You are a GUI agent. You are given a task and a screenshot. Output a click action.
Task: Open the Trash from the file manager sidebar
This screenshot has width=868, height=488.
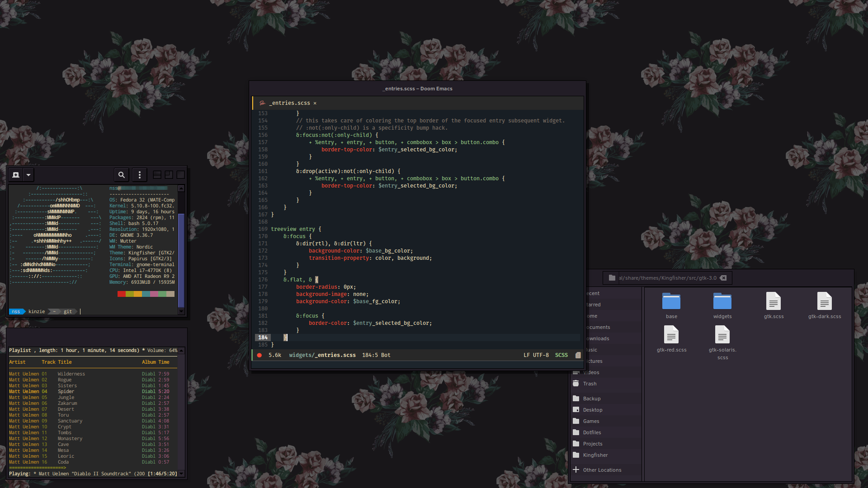coord(589,383)
